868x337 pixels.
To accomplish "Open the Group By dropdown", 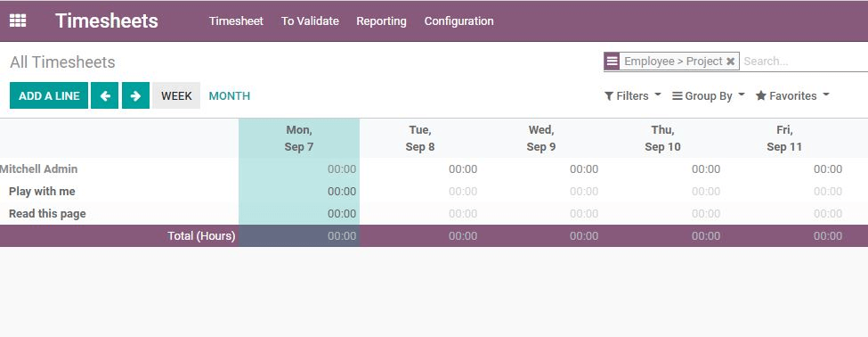I will tap(709, 96).
